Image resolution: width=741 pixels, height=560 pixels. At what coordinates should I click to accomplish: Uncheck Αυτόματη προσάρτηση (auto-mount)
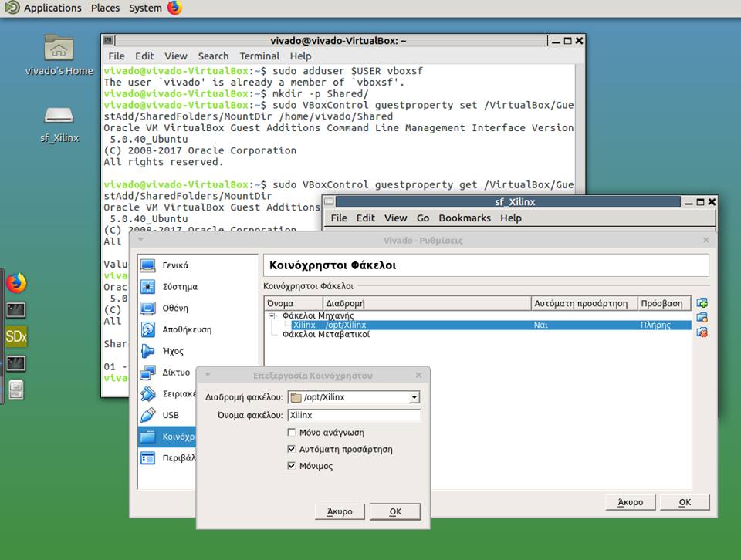tap(293, 449)
